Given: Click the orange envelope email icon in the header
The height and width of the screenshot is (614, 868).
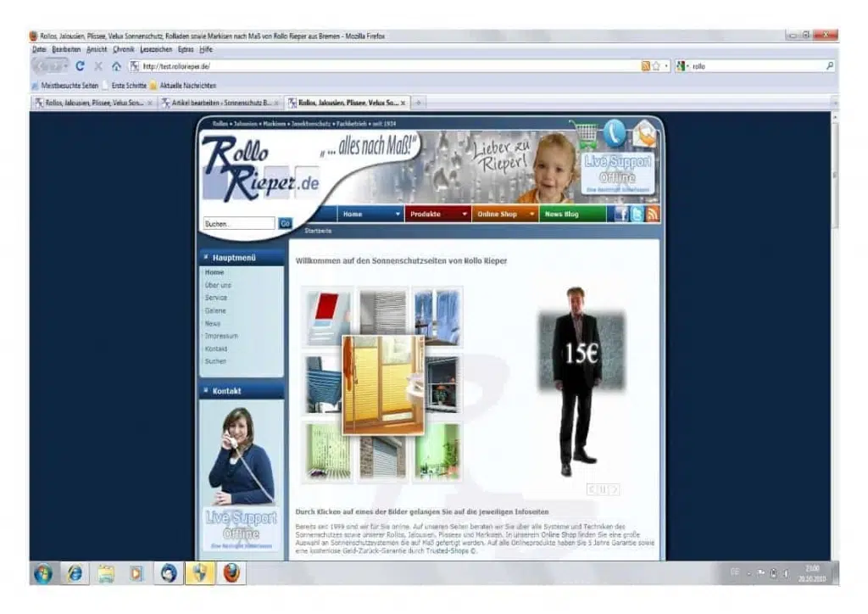Looking at the screenshot, I should [644, 133].
